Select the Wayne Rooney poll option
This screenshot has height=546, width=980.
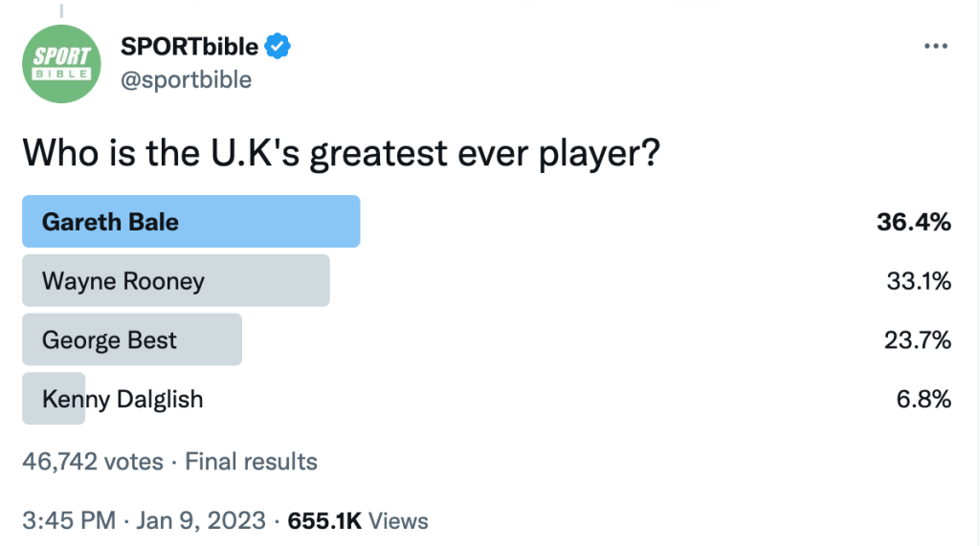click(175, 281)
